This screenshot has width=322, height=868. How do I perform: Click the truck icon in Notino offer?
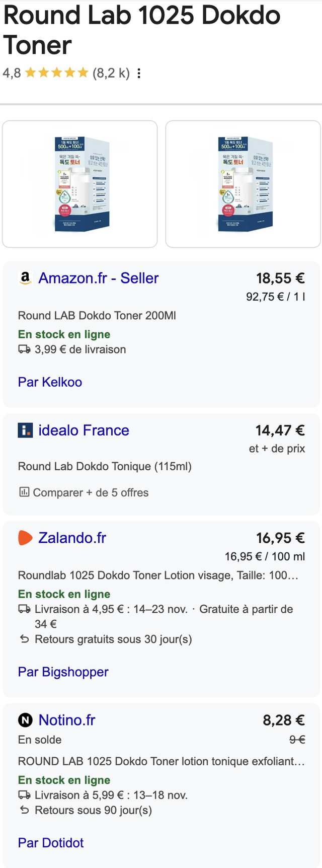click(24, 795)
